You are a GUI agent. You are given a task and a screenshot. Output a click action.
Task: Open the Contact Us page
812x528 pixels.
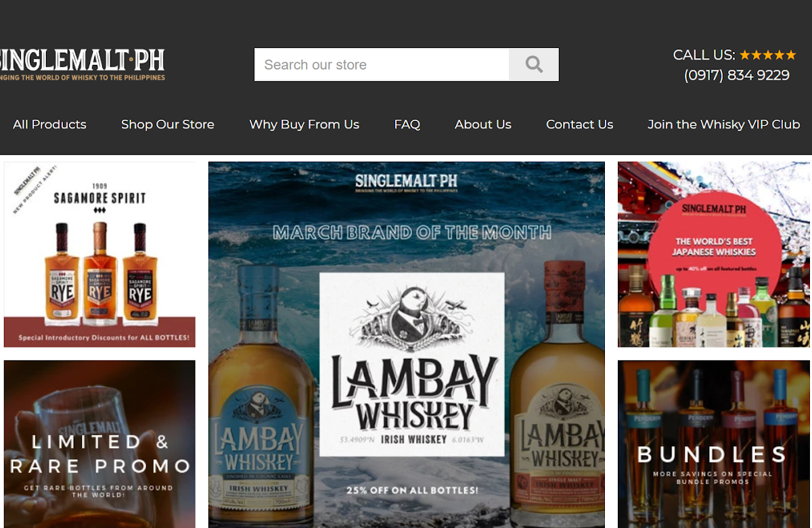click(579, 124)
